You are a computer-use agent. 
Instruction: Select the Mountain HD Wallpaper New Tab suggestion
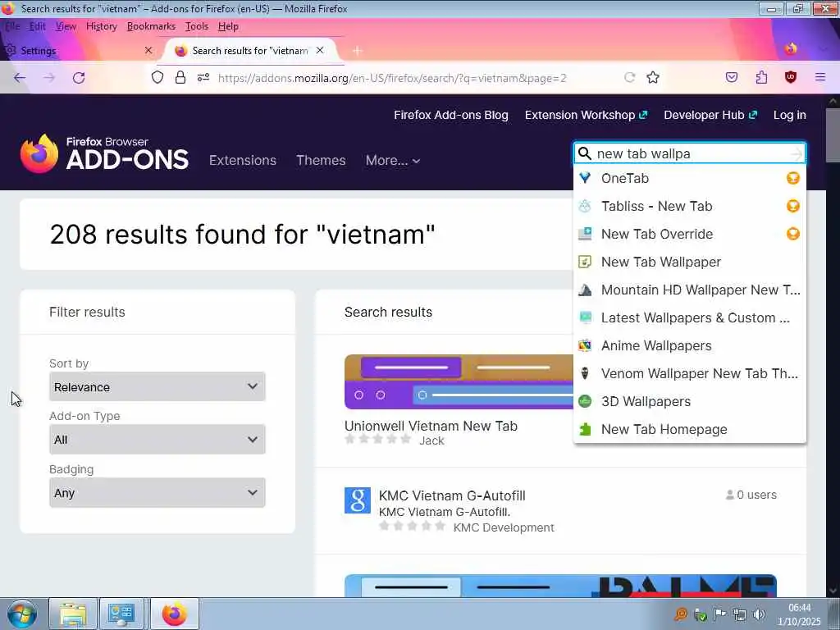click(x=689, y=290)
